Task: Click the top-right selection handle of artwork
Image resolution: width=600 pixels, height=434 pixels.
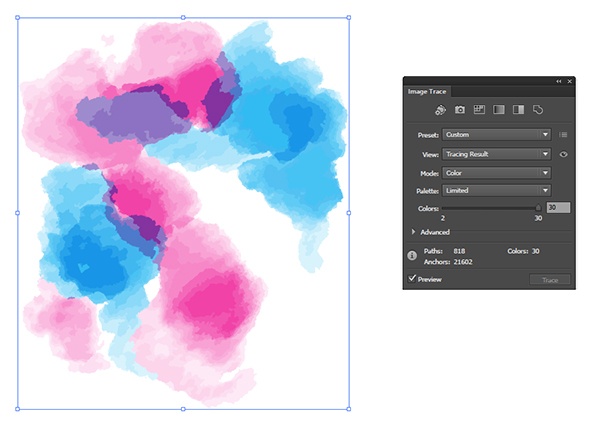Action: [349, 18]
